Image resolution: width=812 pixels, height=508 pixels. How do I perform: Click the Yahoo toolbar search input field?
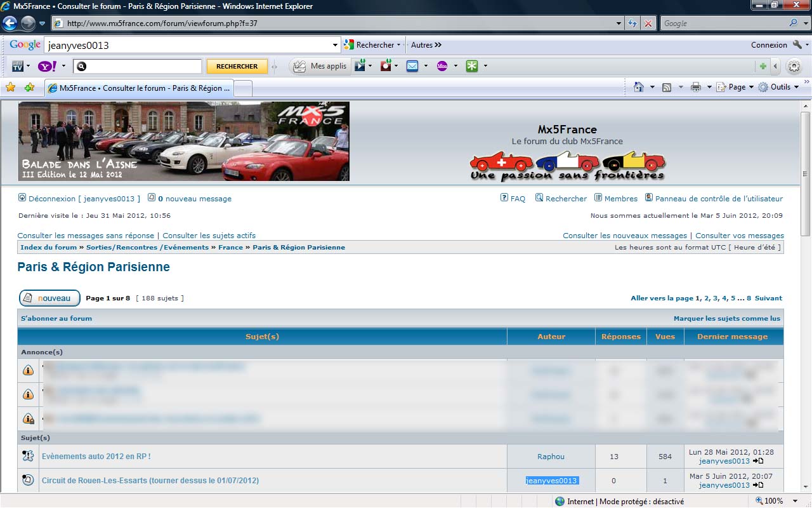(x=138, y=66)
